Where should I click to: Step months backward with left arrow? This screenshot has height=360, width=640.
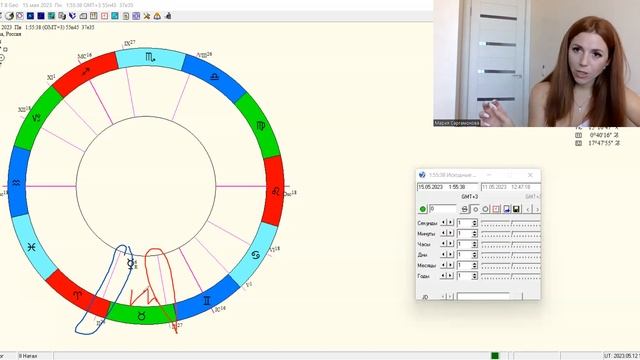(x=443, y=265)
